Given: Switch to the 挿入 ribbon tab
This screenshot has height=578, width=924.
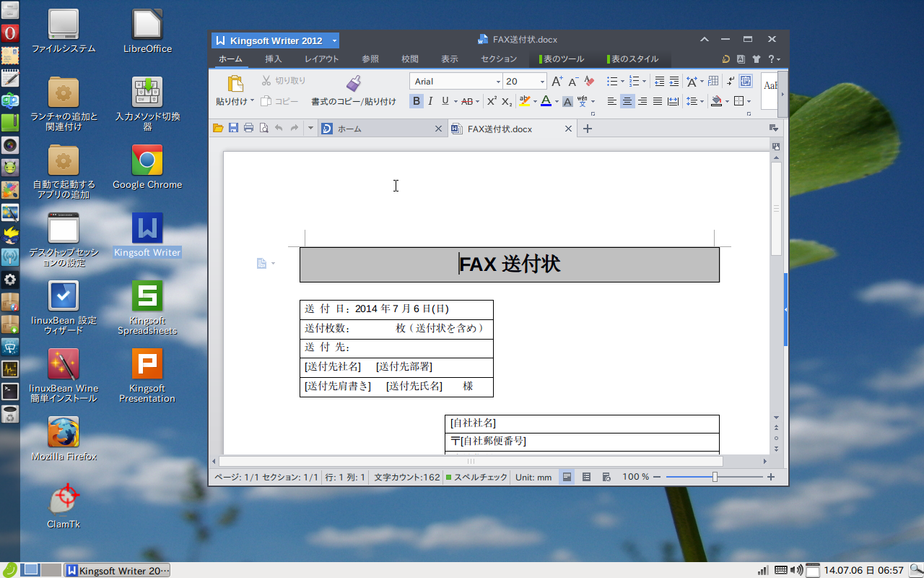Looking at the screenshot, I should click(x=274, y=59).
